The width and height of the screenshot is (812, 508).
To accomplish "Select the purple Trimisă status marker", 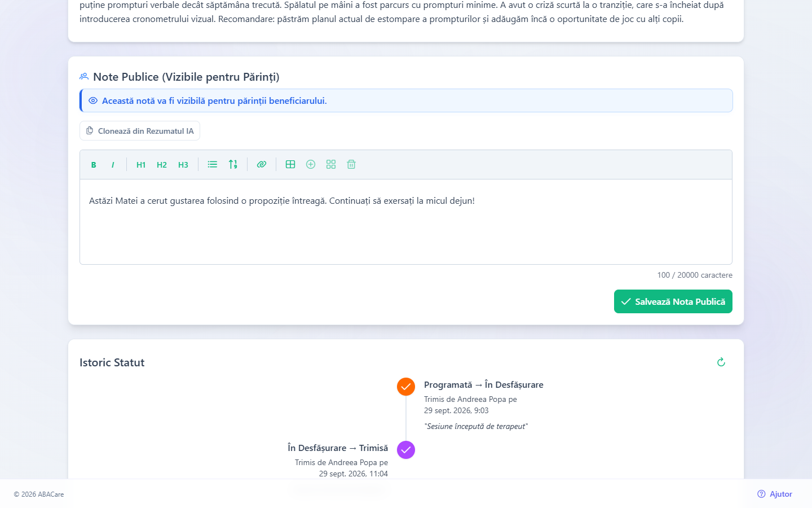I will click(406, 450).
